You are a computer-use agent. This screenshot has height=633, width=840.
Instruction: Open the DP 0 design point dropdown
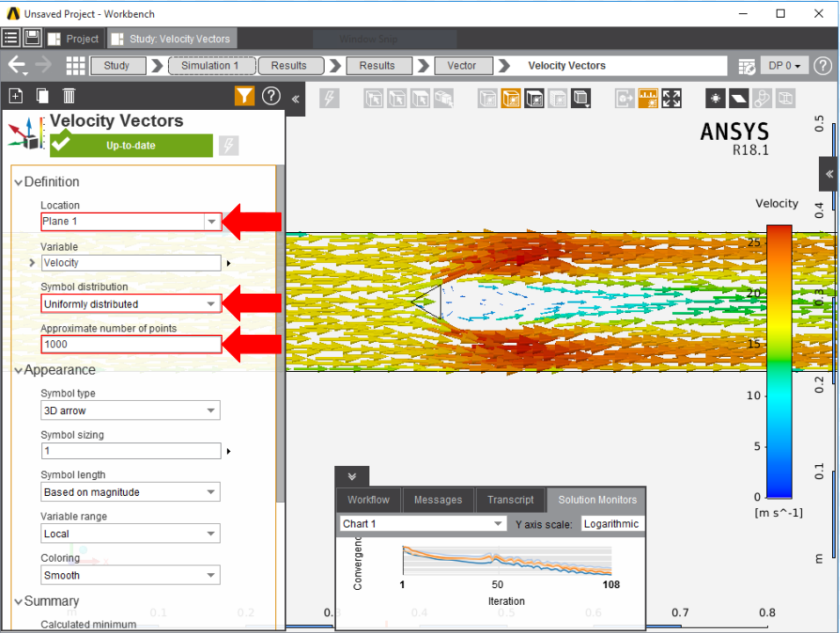(x=785, y=66)
